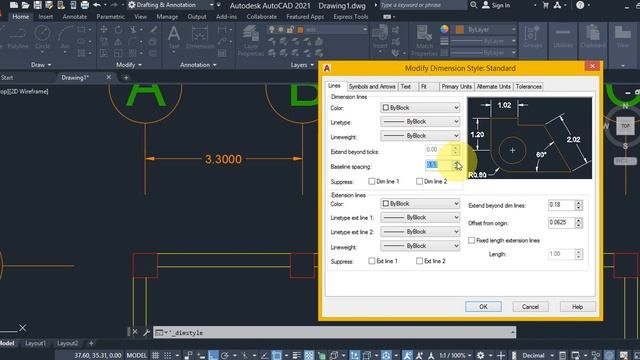Click the search magnifier icon in title bar
Image resolution: width=640 pixels, height=360 pixels.
473,5
